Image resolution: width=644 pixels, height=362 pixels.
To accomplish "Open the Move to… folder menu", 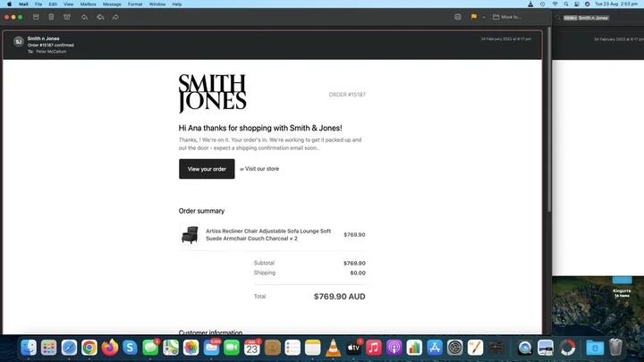I will [507, 17].
